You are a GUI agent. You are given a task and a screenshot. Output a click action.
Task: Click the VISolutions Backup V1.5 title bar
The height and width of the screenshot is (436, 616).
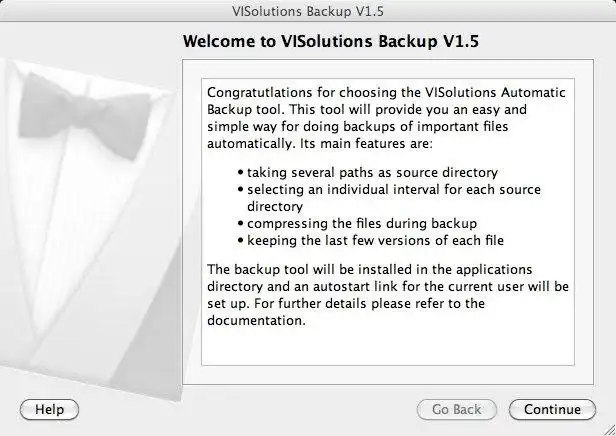coord(307,11)
